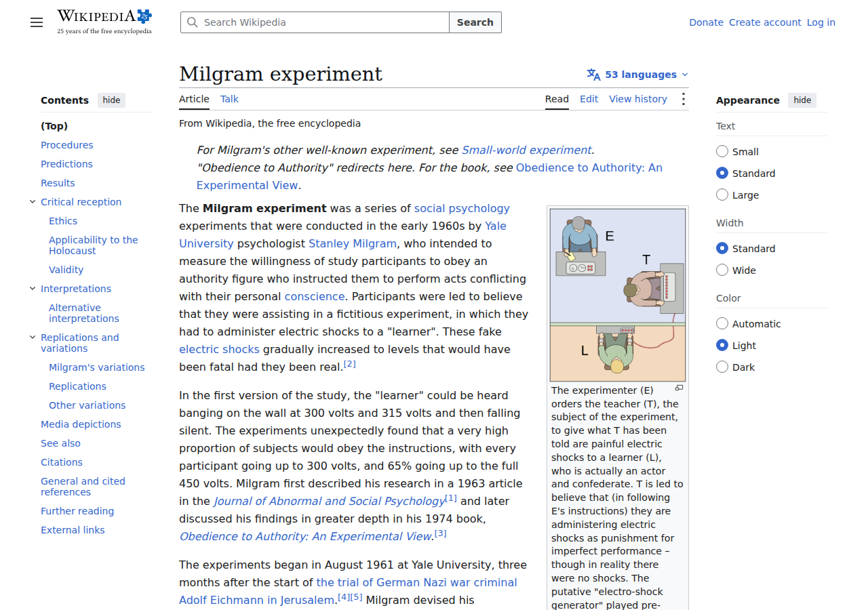This screenshot has height=610, width=868.
Task: Open the Milgram experiment diagram image
Action: pos(618,295)
